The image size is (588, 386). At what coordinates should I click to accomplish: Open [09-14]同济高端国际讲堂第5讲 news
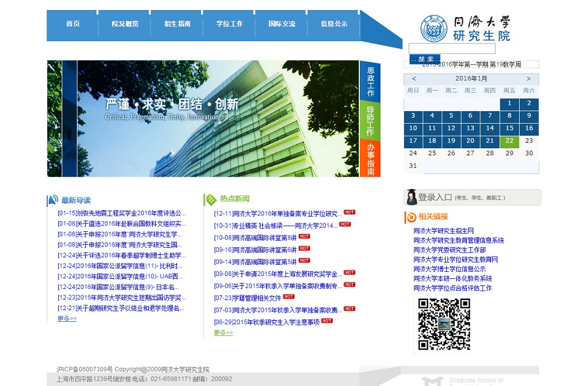click(x=255, y=262)
